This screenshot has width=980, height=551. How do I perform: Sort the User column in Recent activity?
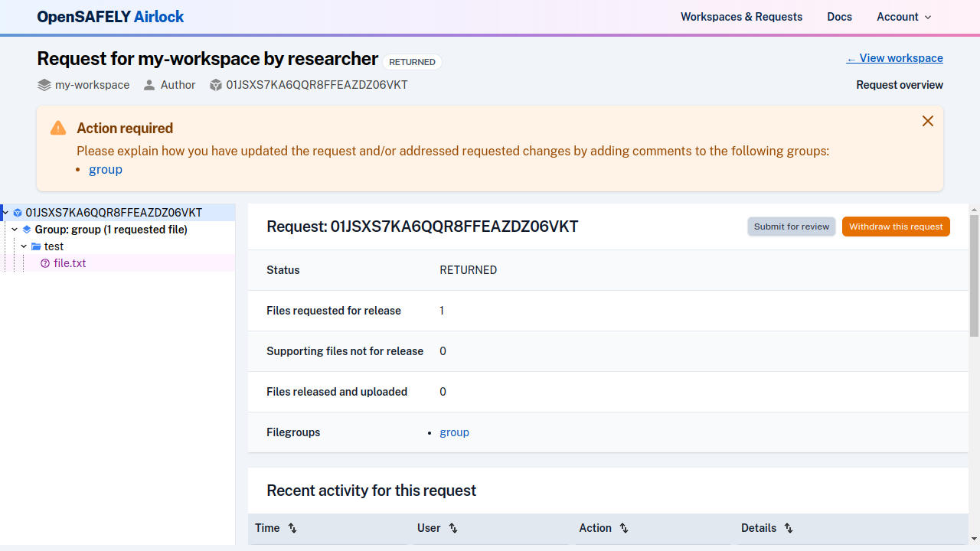(452, 528)
